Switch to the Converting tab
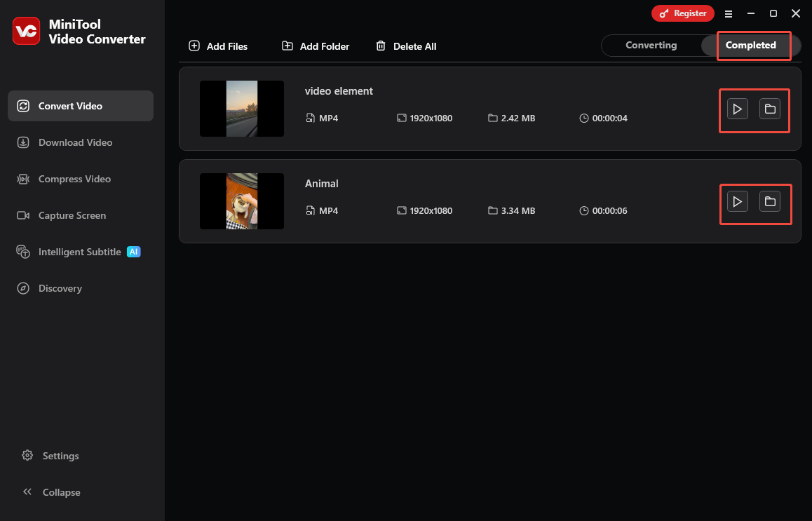812x521 pixels. [651, 45]
